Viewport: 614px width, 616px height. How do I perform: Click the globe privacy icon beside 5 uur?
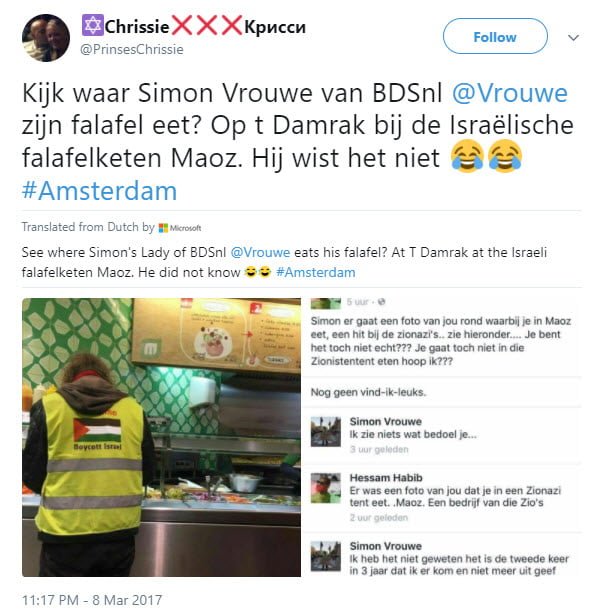tap(381, 302)
